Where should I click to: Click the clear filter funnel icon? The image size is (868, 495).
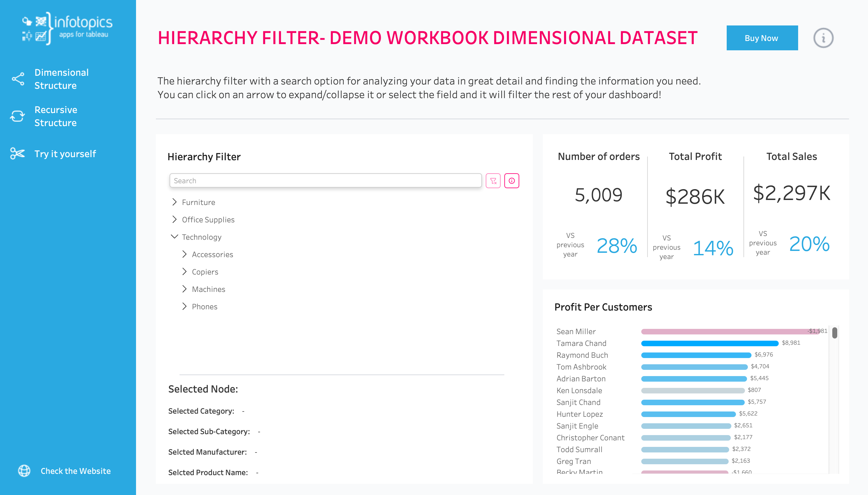[493, 181]
